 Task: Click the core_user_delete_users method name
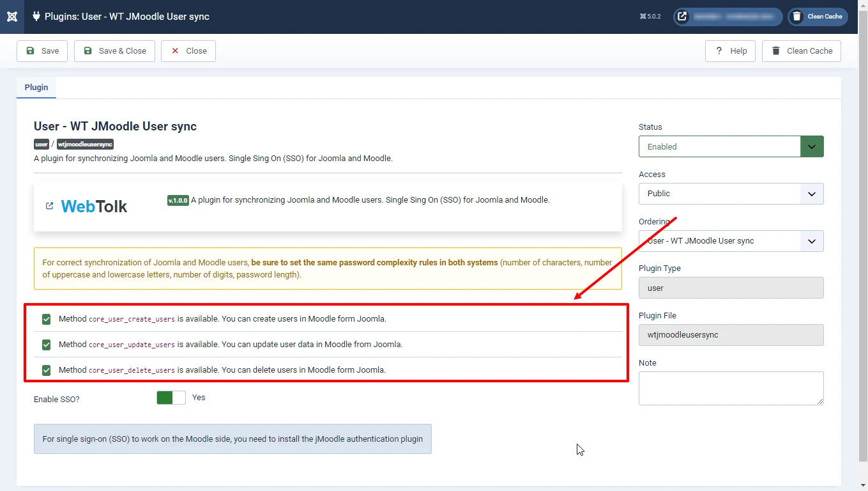(x=132, y=370)
